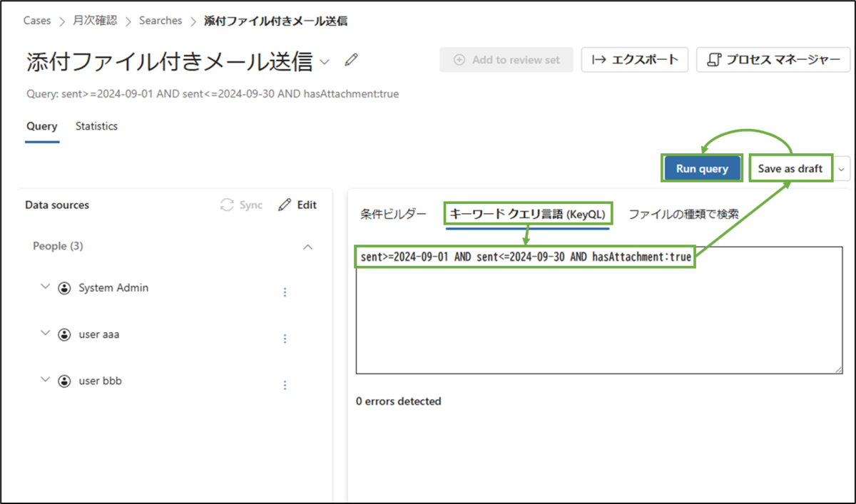The image size is (856, 504).
Task: Click the 'Data sources' heading
Action: coord(57,205)
